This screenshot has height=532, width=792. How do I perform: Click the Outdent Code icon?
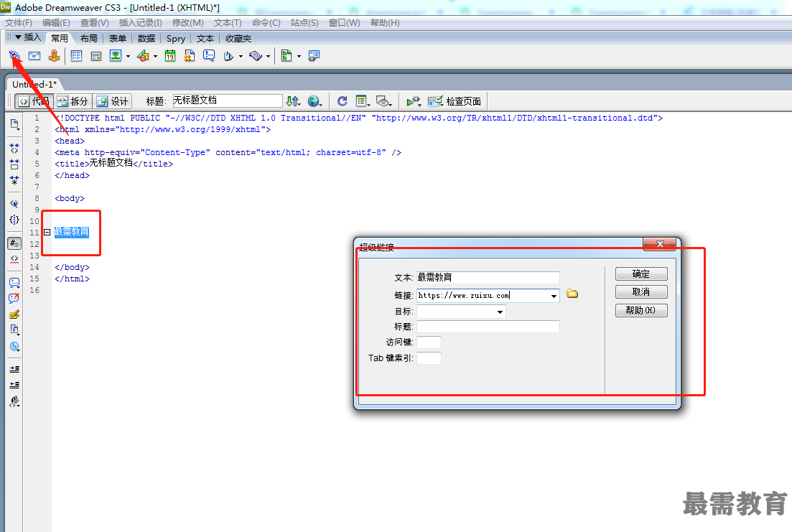click(14, 385)
